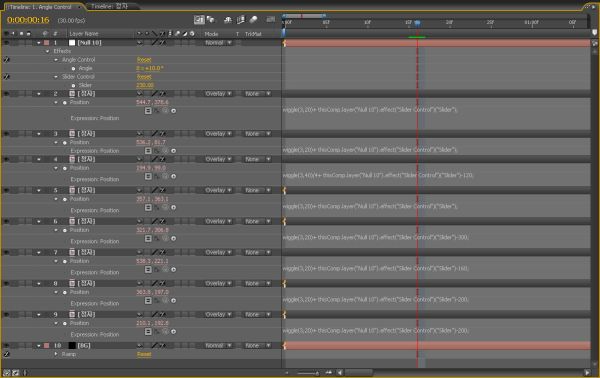Show expression graph icon for layer 6 Position
Screen dimensions: 600x378
pos(157,238)
